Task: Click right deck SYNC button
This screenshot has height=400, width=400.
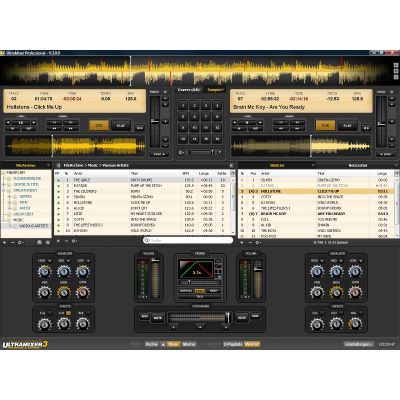Action: click(x=386, y=154)
